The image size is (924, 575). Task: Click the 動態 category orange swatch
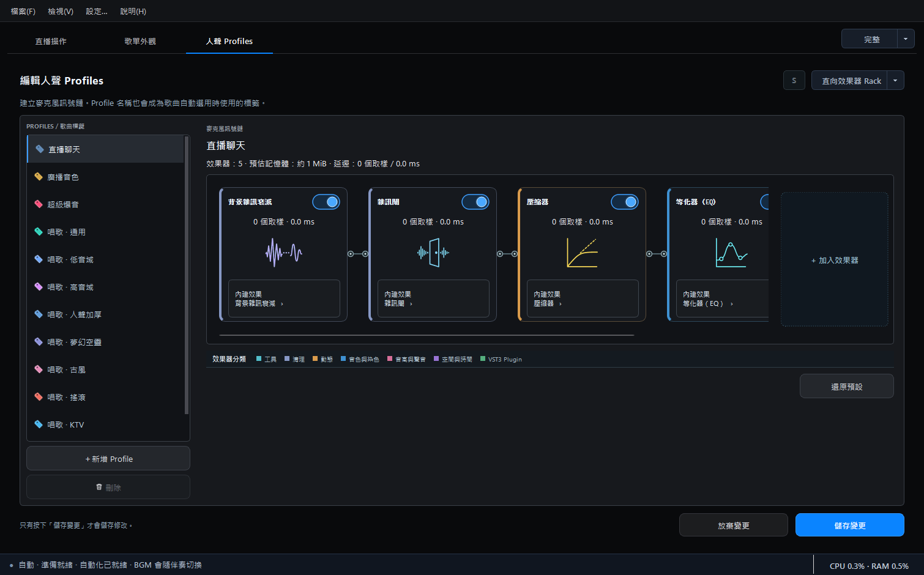(x=315, y=359)
